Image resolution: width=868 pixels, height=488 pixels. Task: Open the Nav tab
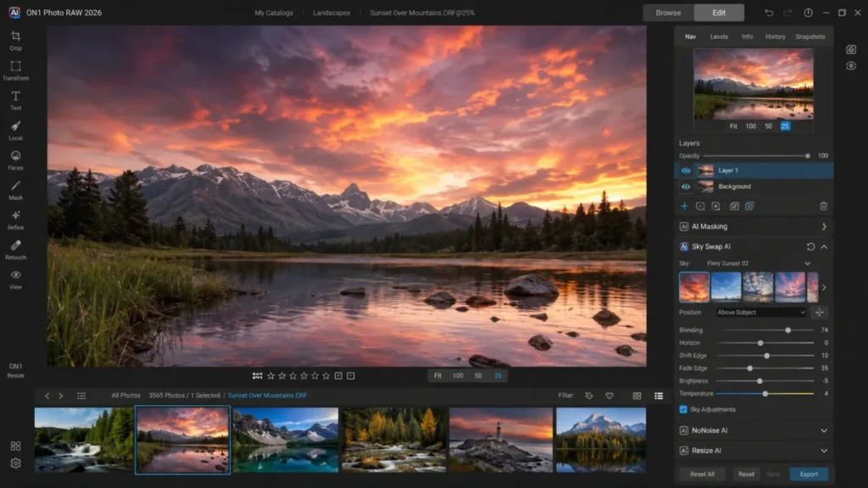690,36
